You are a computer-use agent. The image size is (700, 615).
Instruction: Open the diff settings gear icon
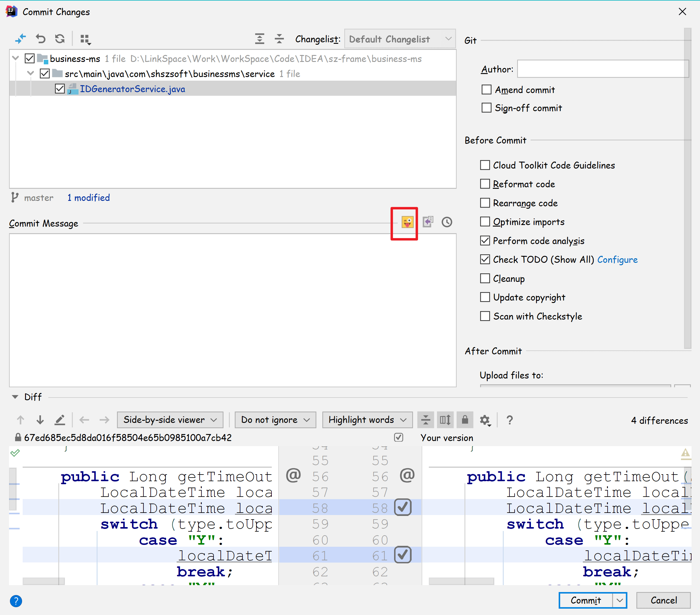click(x=485, y=420)
